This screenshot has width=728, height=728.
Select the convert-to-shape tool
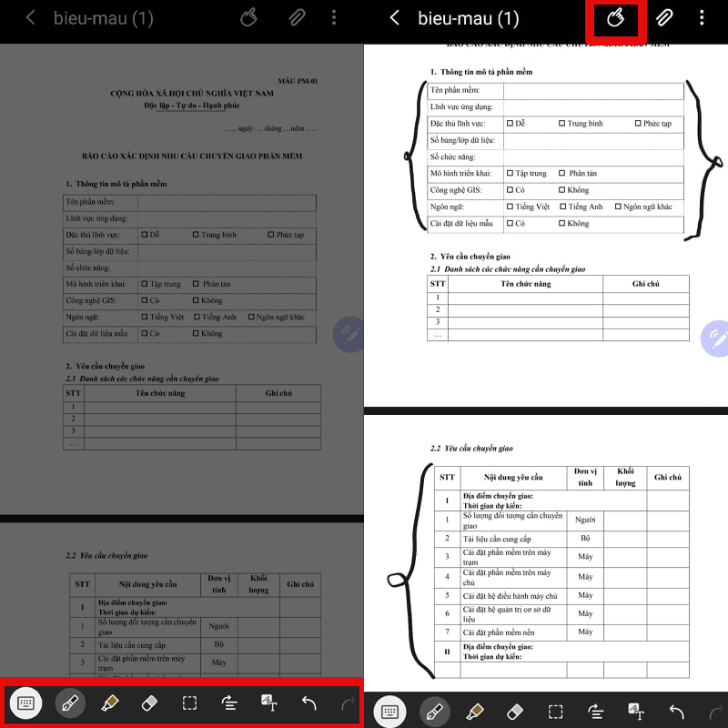229,703
